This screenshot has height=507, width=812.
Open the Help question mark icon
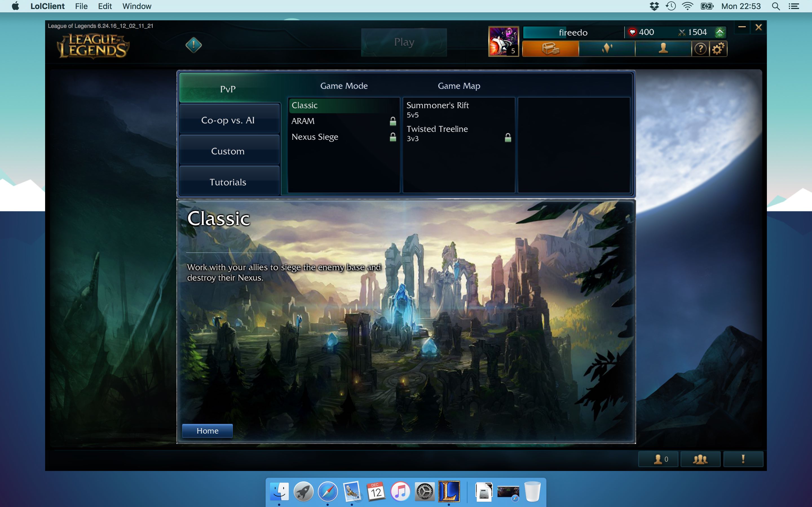[x=700, y=49]
